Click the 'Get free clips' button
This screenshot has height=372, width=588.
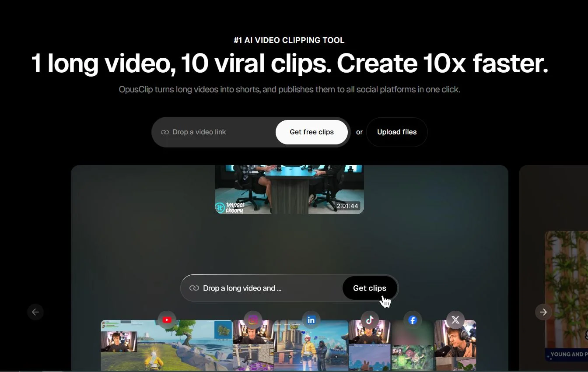click(311, 132)
